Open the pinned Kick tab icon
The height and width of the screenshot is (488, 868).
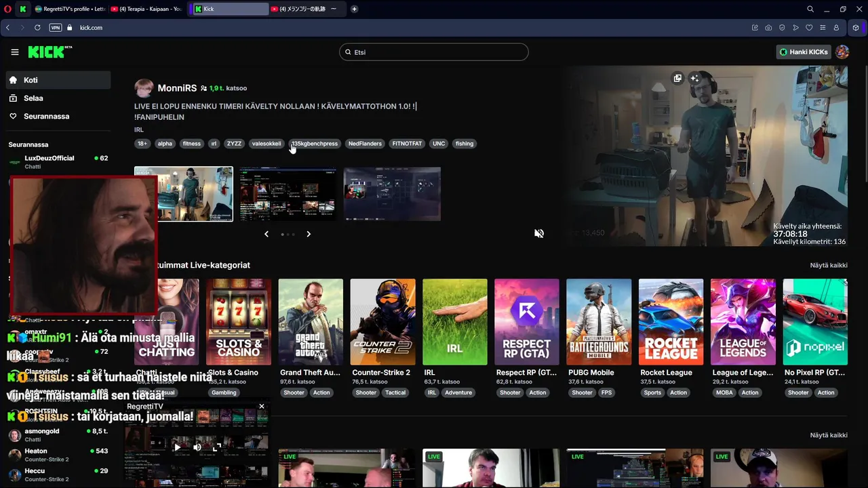pos(23,9)
